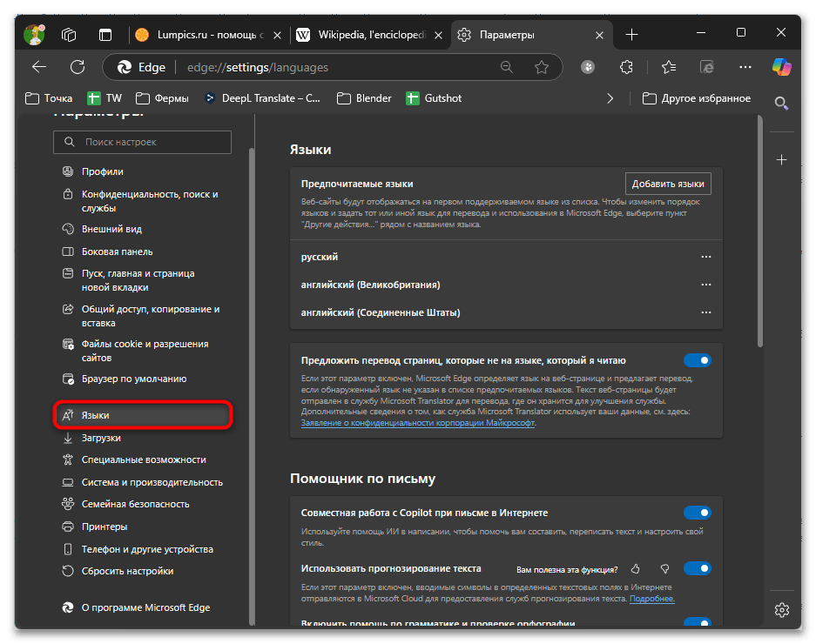This screenshot has height=644, width=816.
Task: Click Поиск настроек search field
Action: (x=142, y=142)
